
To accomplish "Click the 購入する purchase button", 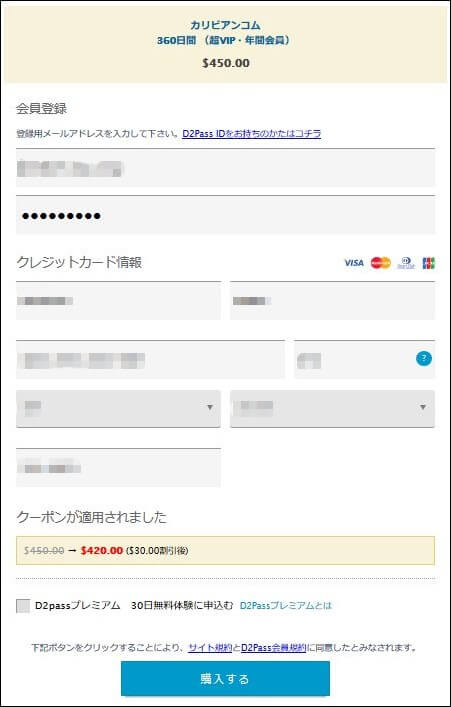I will pos(225,679).
